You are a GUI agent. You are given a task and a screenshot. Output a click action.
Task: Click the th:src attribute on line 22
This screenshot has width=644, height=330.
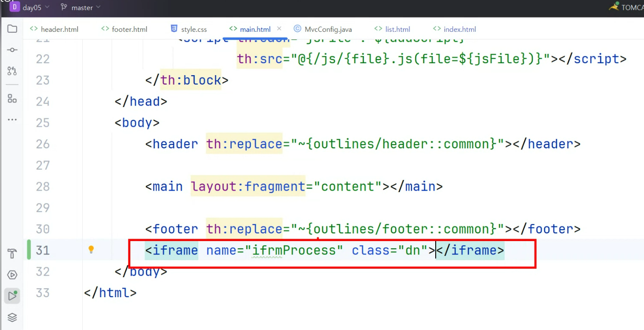[x=260, y=59]
